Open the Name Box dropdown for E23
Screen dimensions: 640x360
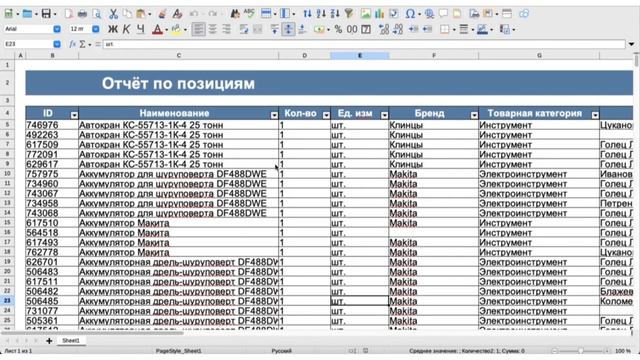pyautogui.click(x=57, y=44)
